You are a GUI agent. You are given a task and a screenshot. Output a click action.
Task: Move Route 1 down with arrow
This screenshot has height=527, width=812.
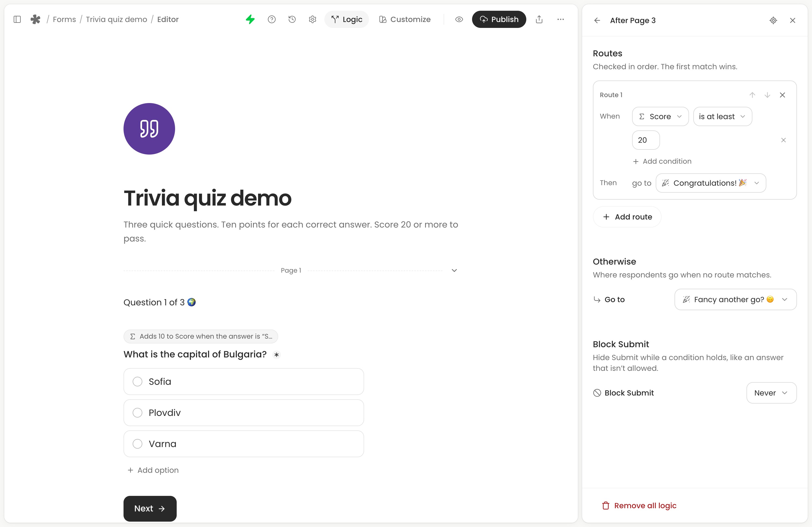click(x=767, y=95)
